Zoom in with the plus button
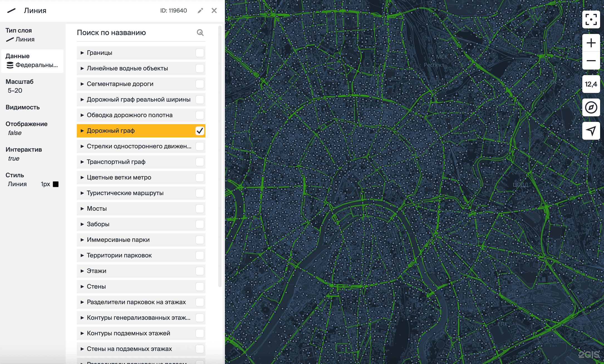 [x=591, y=43]
